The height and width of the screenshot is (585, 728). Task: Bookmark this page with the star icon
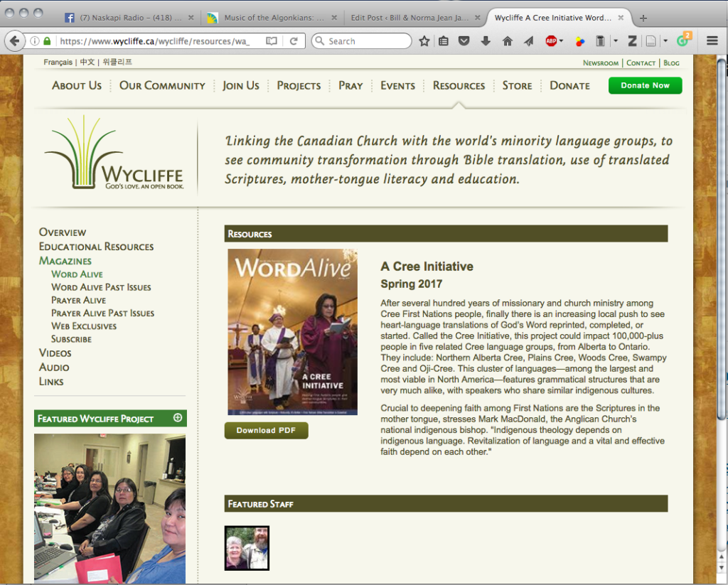coord(424,41)
